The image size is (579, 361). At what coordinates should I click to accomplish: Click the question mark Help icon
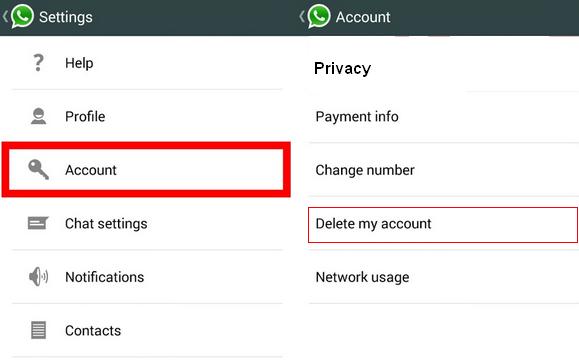pyautogui.click(x=38, y=63)
